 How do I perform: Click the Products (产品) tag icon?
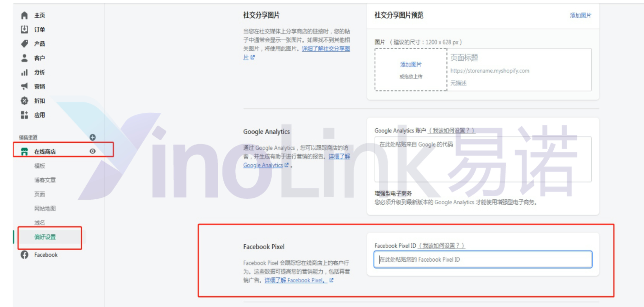pyautogui.click(x=24, y=44)
